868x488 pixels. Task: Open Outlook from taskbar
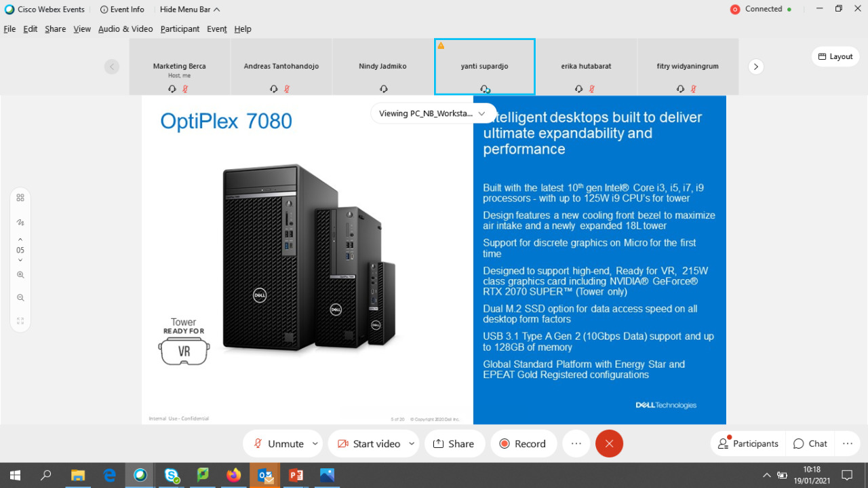[265, 475]
